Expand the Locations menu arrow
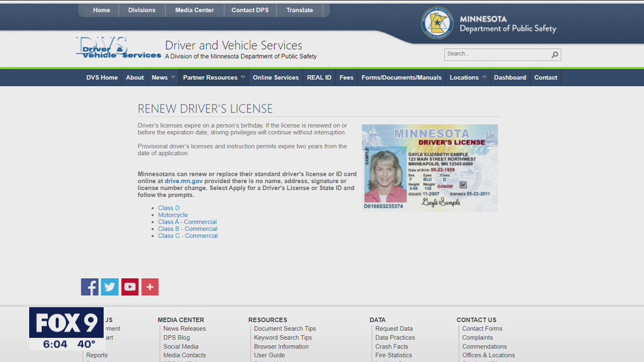 pos(484,77)
